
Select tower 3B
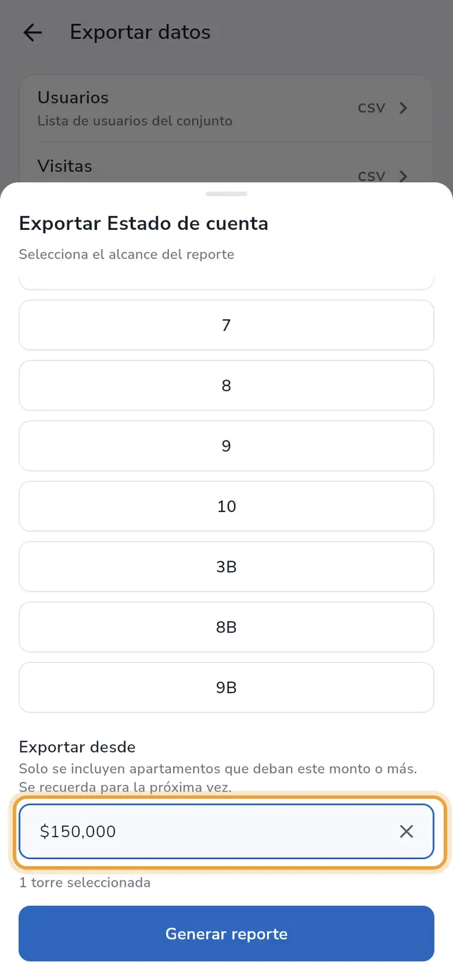pyautogui.click(x=226, y=567)
